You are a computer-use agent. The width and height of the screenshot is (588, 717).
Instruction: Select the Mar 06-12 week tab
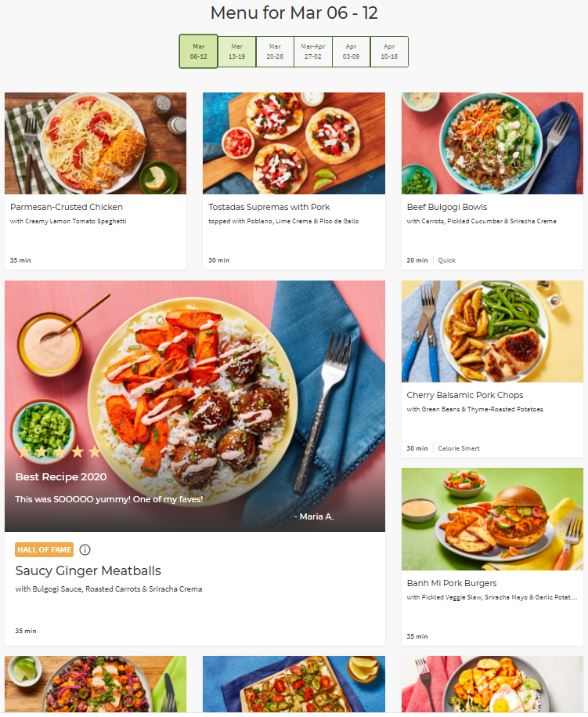(x=198, y=51)
